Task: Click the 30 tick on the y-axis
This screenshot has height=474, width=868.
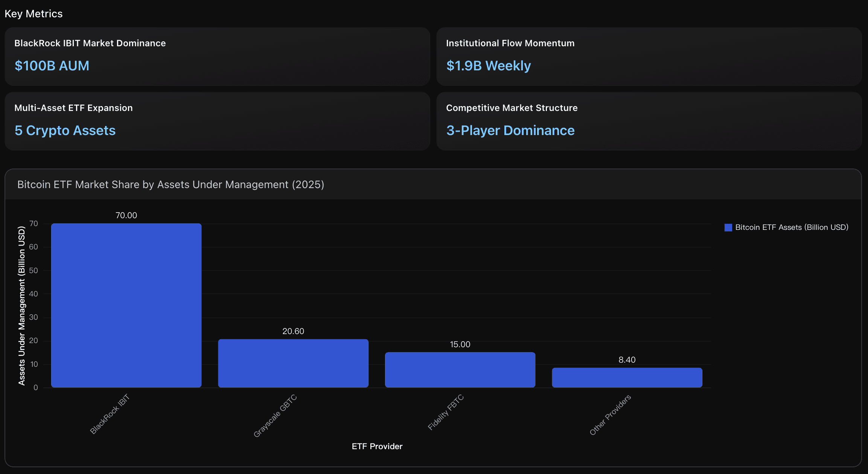Action: coord(34,317)
